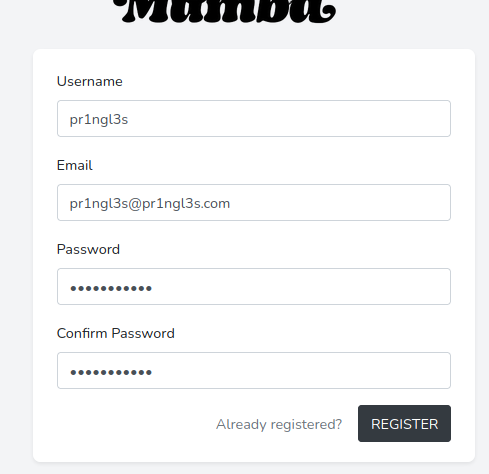Open the Already registered? link

pos(279,424)
